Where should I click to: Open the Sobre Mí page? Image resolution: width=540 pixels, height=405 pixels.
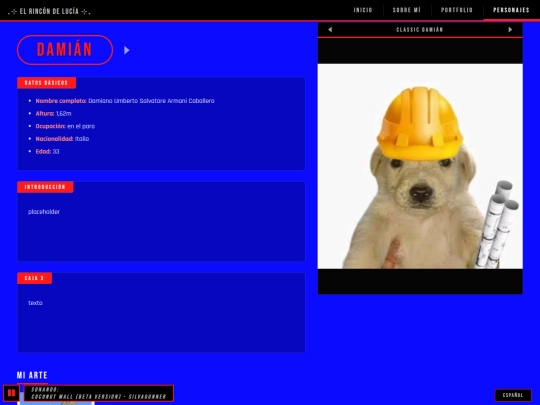[x=407, y=10]
